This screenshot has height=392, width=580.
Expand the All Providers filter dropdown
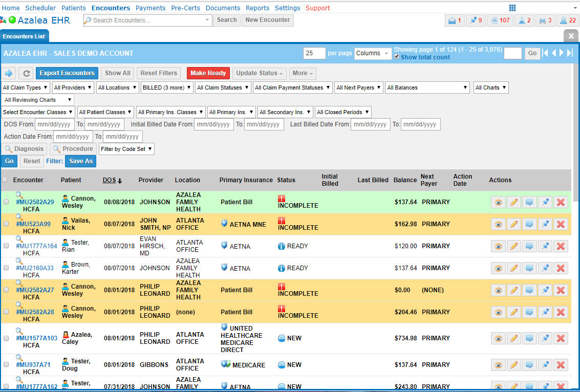pyautogui.click(x=73, y=88)
